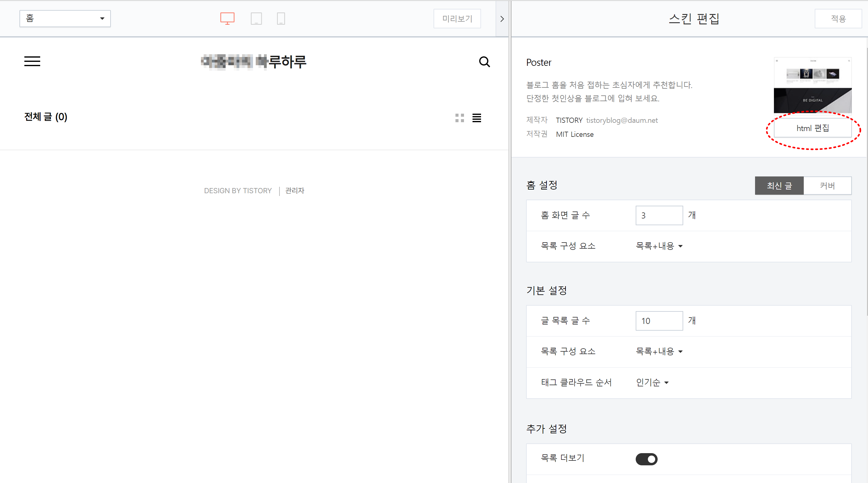868x483 pixels.
Task: Select the 최신 글 tab
Action: pyautogui.click(x=779, y=186)
